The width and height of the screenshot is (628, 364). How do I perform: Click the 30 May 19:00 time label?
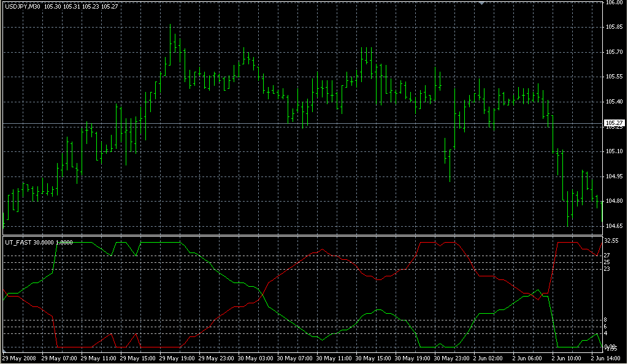click(x=413, y=358)
